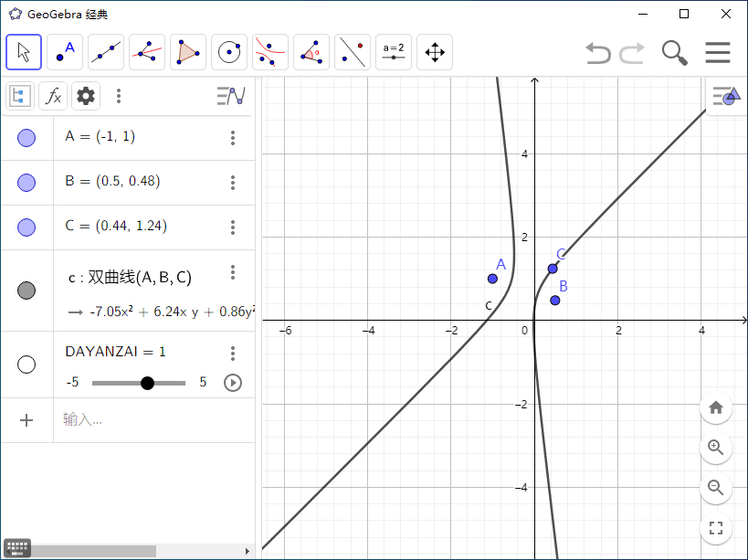Screen dimensions: 748x560
Task: Click the settings gear in algebra panel
Action: [x=85, y=95]
